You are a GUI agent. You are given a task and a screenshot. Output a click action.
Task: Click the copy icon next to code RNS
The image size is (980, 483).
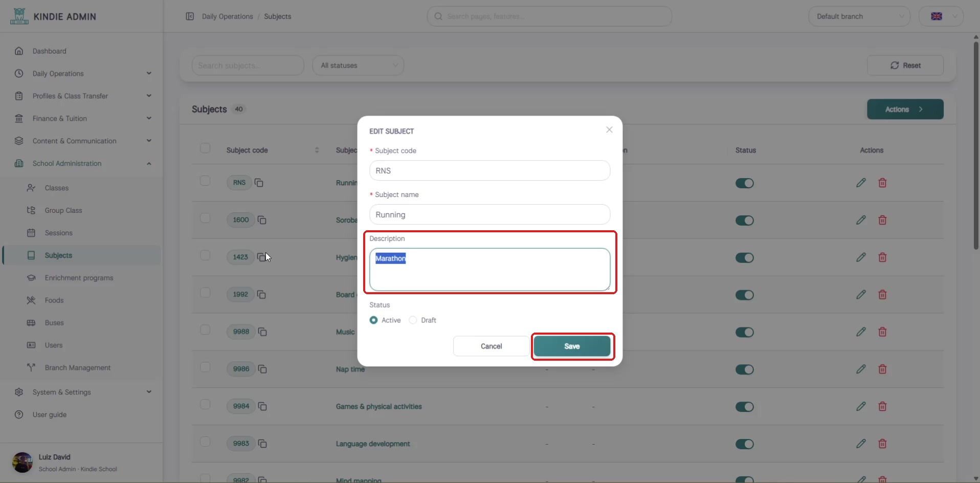pyautogui.click(x=259, y=183)
